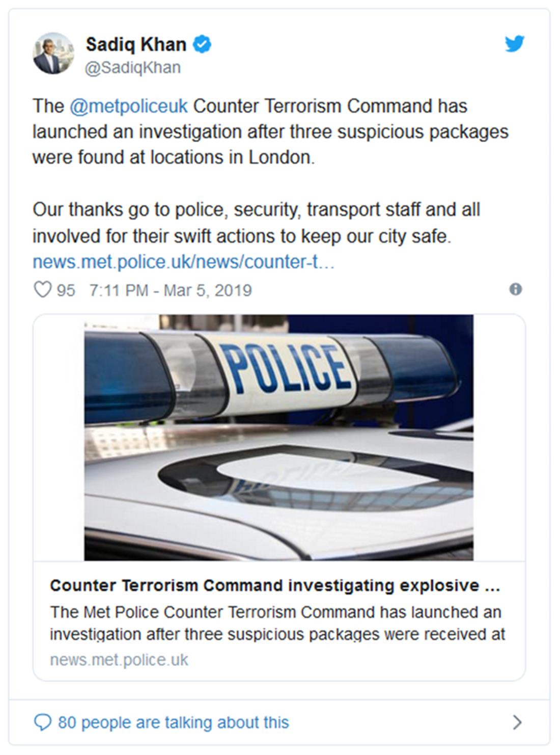Open the @metpoliceuk mention link
The image size is (560, 755).
(x=128, y=106)
